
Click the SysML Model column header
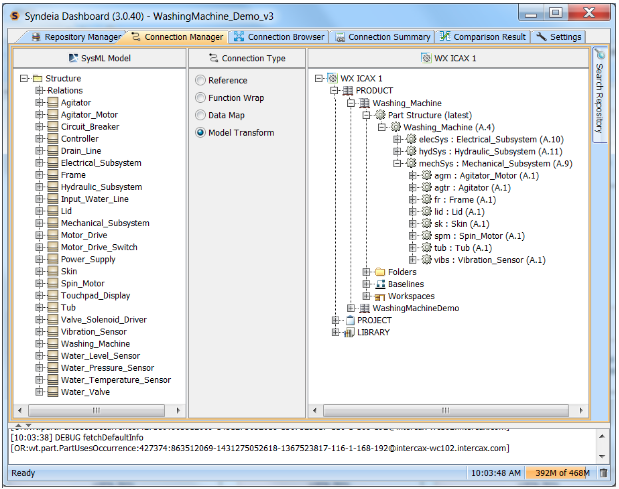[x=99, y=58]
